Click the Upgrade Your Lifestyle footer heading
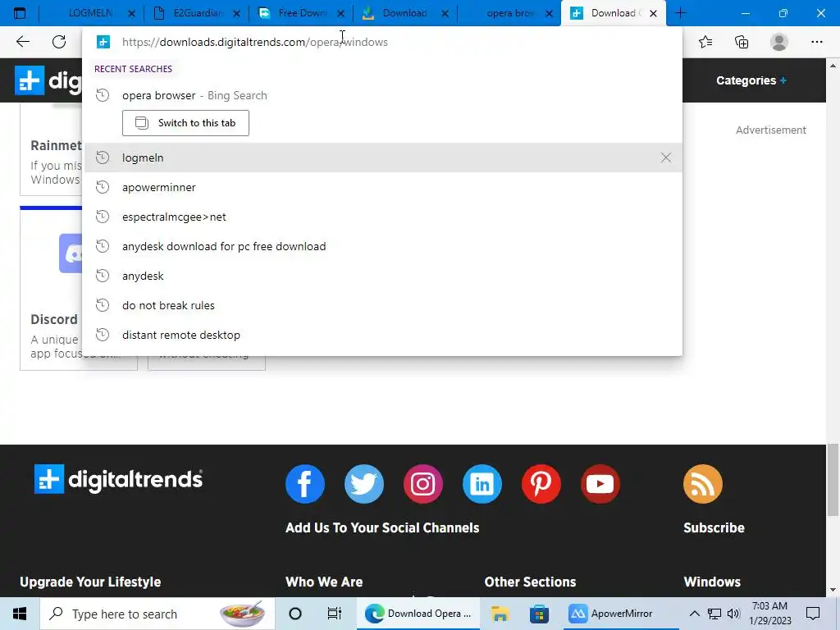Image resolution: width=840 pixels, height=630 pixels. coord(90,582)
